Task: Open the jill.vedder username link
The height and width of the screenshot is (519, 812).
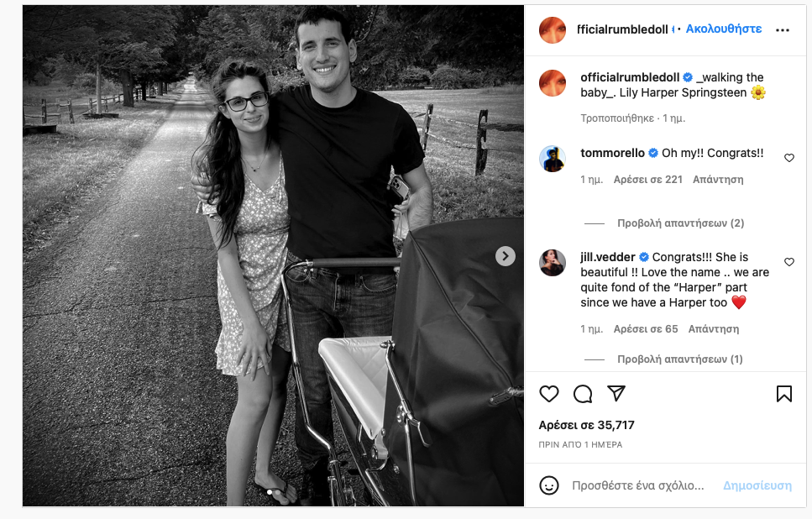Action: pyautogui.click(x=608, y=257)
